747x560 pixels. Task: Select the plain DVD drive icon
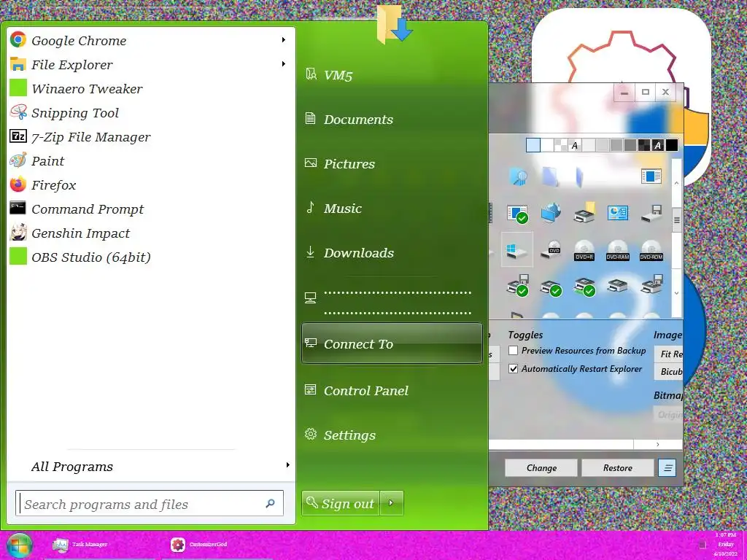[x=551, y=250]
